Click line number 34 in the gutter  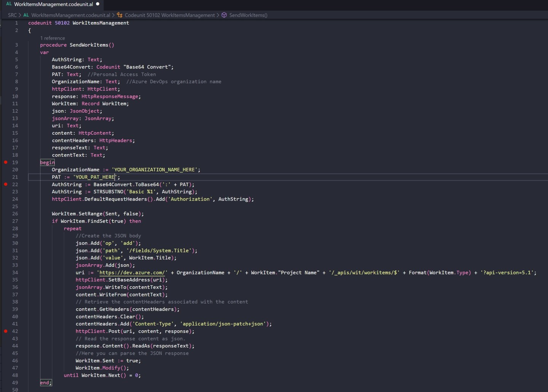pos(15,272)
